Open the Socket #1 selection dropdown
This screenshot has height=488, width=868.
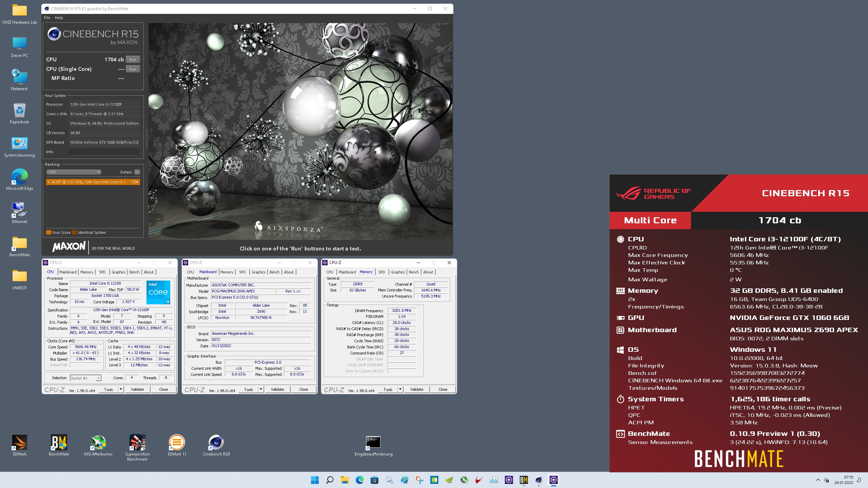click(x=85, y=378)
